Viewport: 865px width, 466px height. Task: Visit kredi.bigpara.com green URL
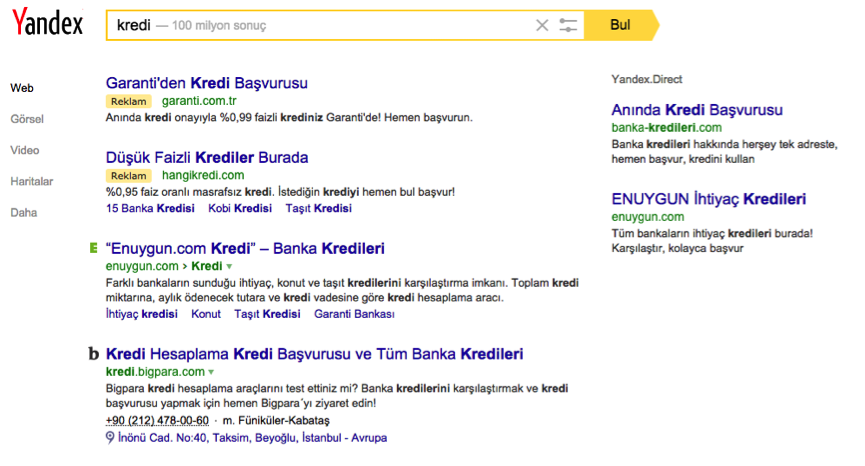point(155,372)
